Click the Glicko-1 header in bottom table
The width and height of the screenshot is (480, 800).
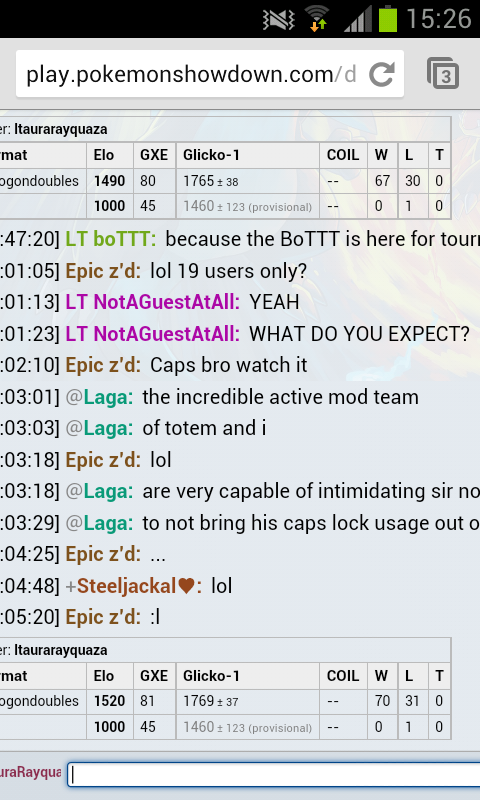211,676
